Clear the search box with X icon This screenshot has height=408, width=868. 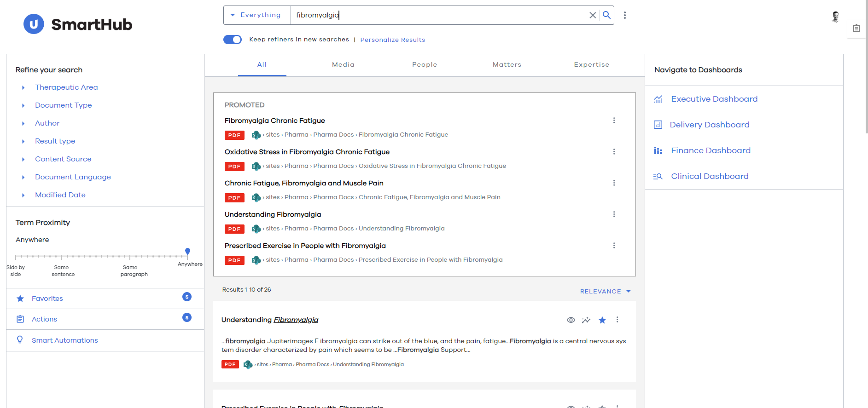pyautogui.click(x=593, y=15)
